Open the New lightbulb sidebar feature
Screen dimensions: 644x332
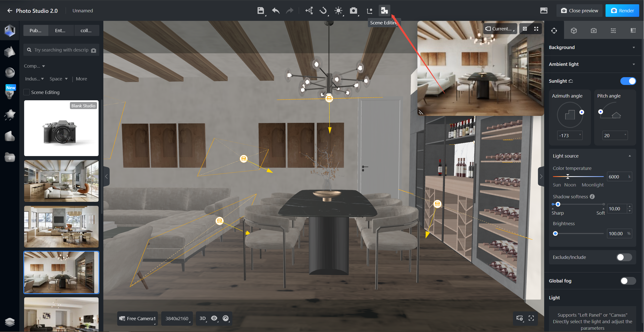point(10,92)
